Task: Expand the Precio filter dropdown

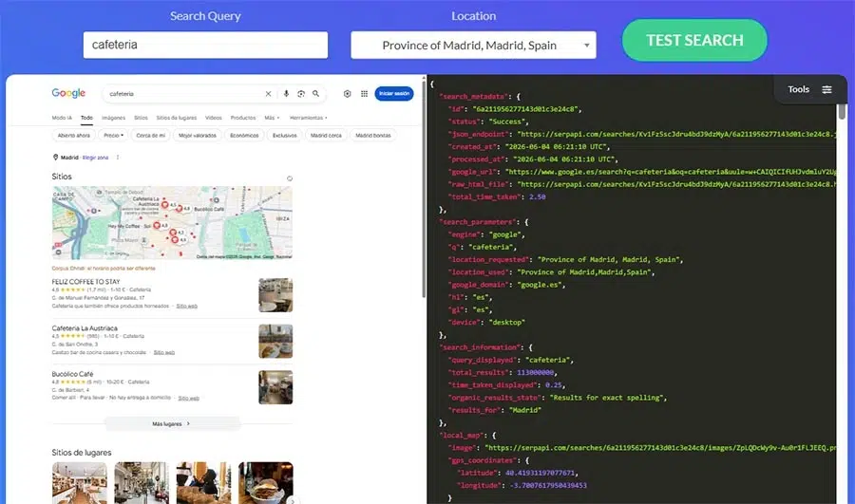Action: [x=113, y=135]
